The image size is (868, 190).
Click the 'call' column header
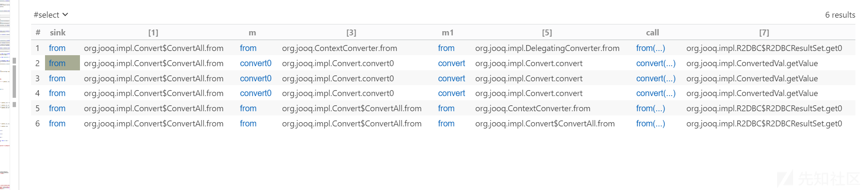click(652, 32)
